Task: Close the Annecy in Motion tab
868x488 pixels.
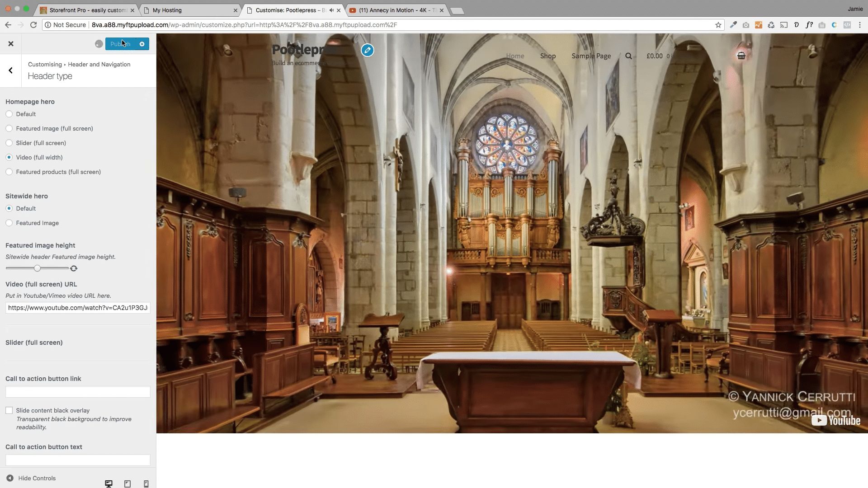Action: [x=442, y=10]
